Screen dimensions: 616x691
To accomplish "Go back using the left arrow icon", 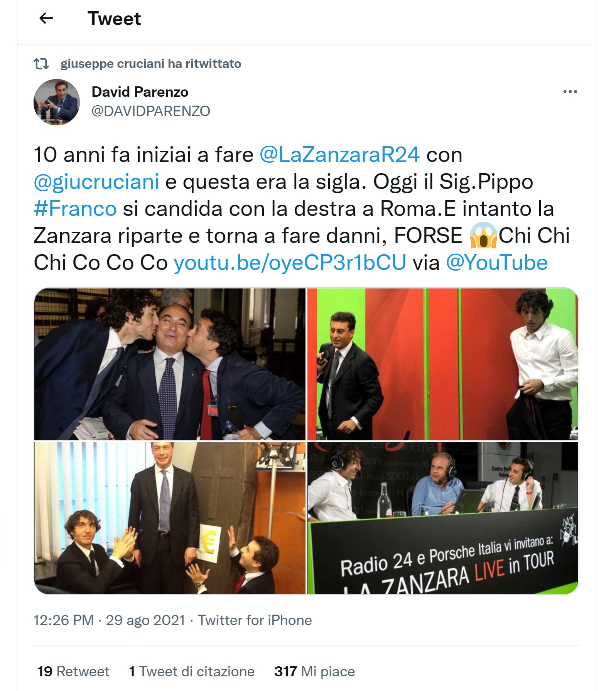I will pyautogui.click(x=46, y=18).
